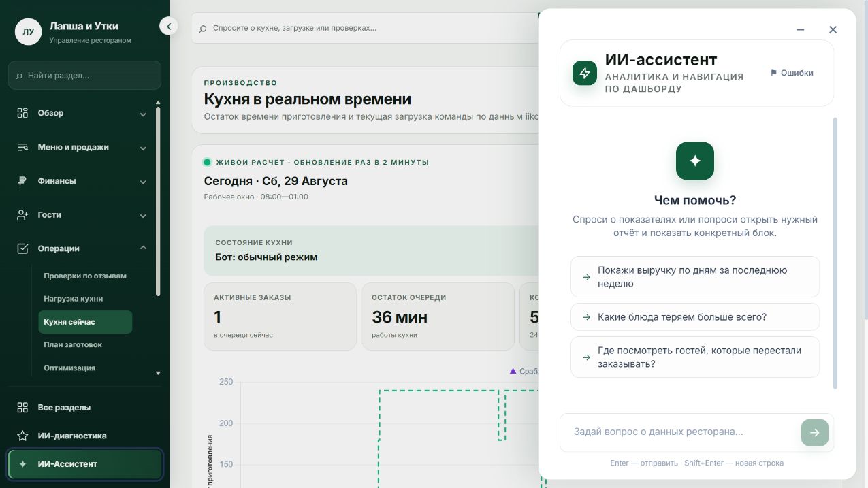Expand the Финансы section chevron
The width and height of the screenshot is (868, 488).
coord(143,182)
